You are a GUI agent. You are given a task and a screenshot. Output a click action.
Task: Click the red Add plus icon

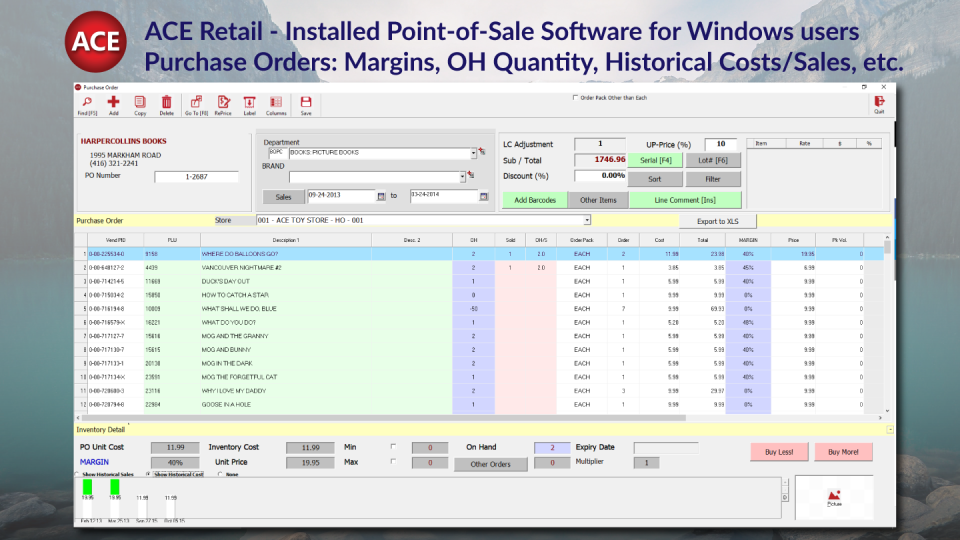(113, 105)
